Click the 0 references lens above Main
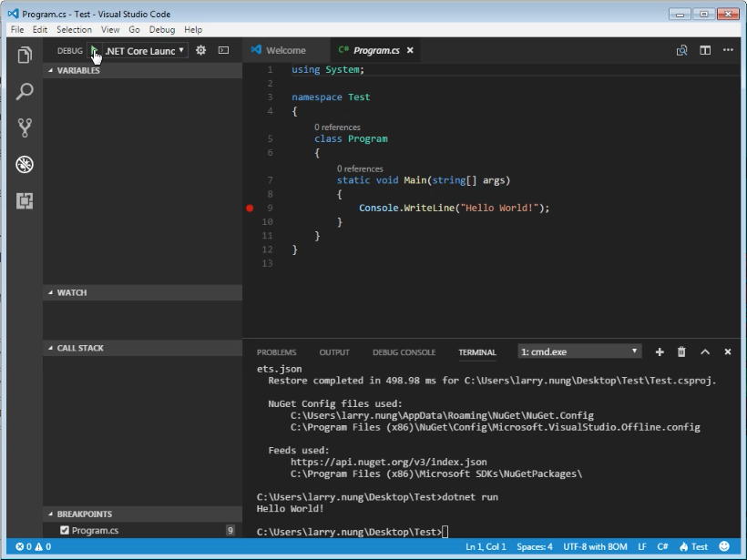Viewport: 747px width, 560px height. coord(360,169)
